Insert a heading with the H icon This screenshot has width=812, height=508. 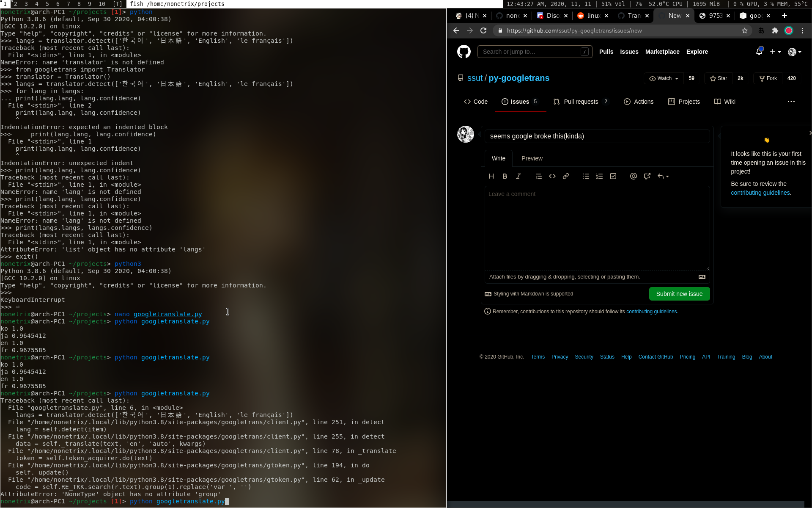coord(491,177)
